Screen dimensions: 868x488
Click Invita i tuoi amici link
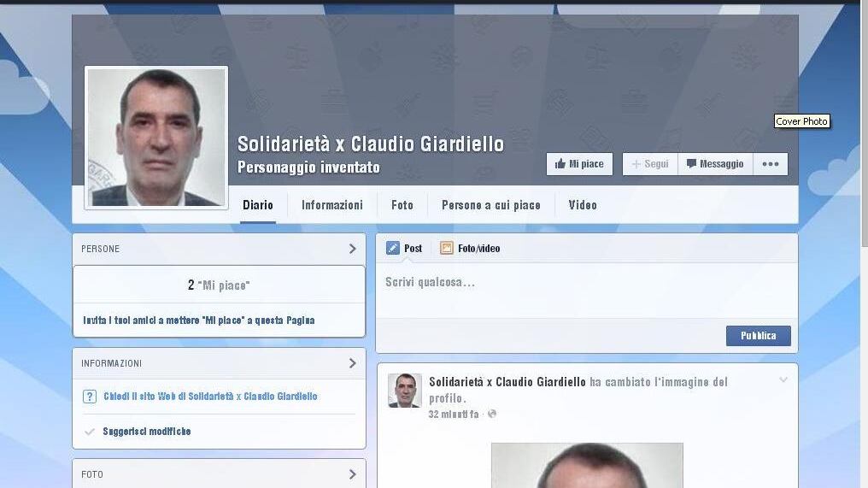pos(199,320)
